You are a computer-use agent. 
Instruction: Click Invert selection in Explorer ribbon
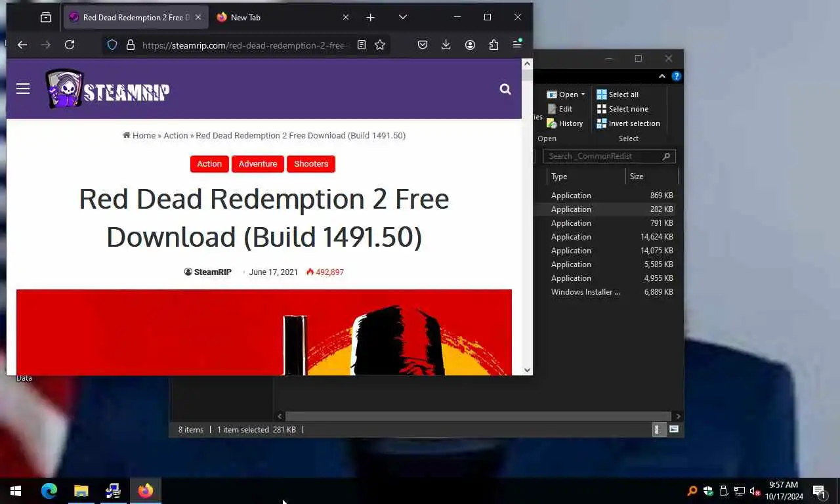(628, 123)
